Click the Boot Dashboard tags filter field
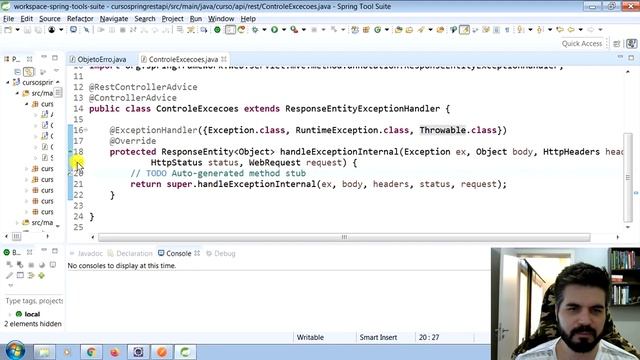This screenshot has width=640, height=360. click(x=34, y=301)
